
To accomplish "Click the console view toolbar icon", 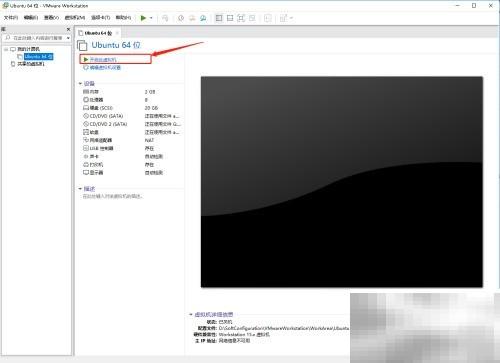I will (268, 18).
